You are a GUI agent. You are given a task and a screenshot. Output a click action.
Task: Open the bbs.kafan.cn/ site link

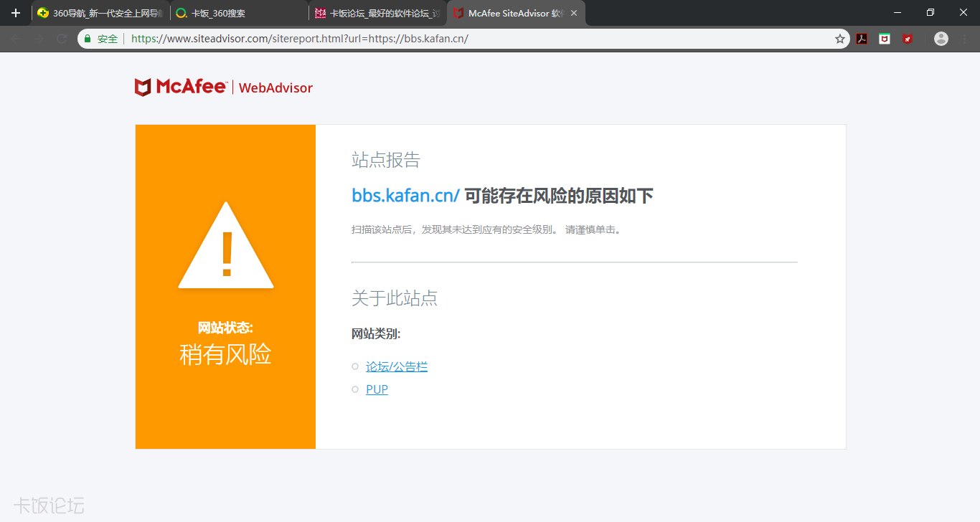pyautogui.click(x=405, y=196)
